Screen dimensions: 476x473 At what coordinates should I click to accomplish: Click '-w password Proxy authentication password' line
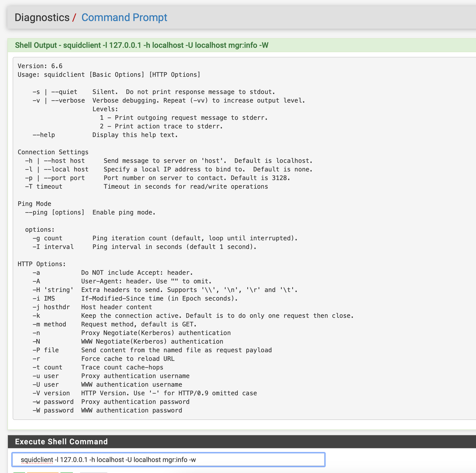(x=111, y=402)
